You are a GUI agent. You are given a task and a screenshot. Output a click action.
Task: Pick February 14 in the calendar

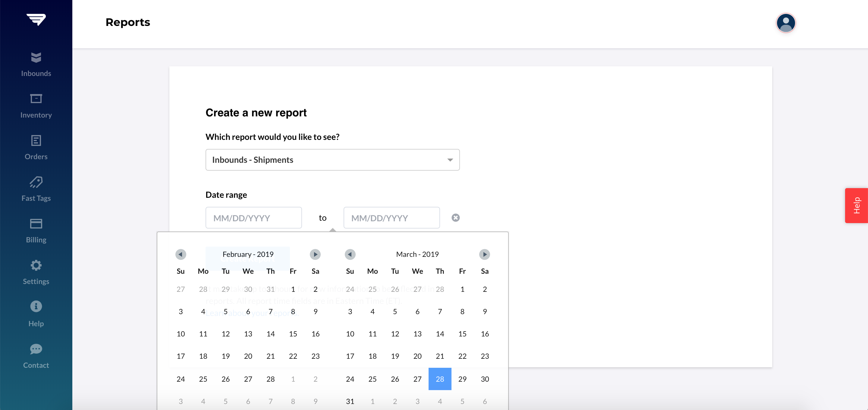click(x=271, y=334)
